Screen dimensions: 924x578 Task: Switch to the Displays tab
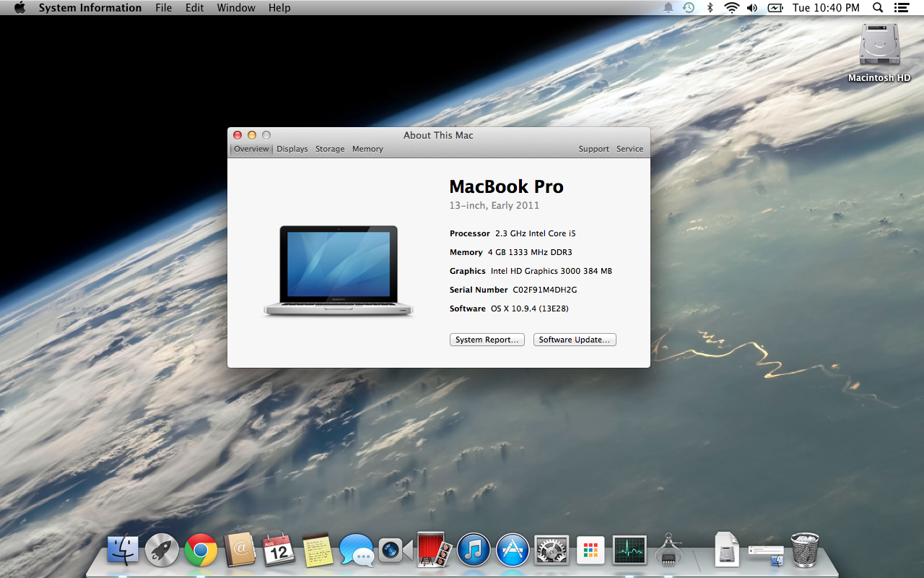pyautogui.click(x=292, y=149)
